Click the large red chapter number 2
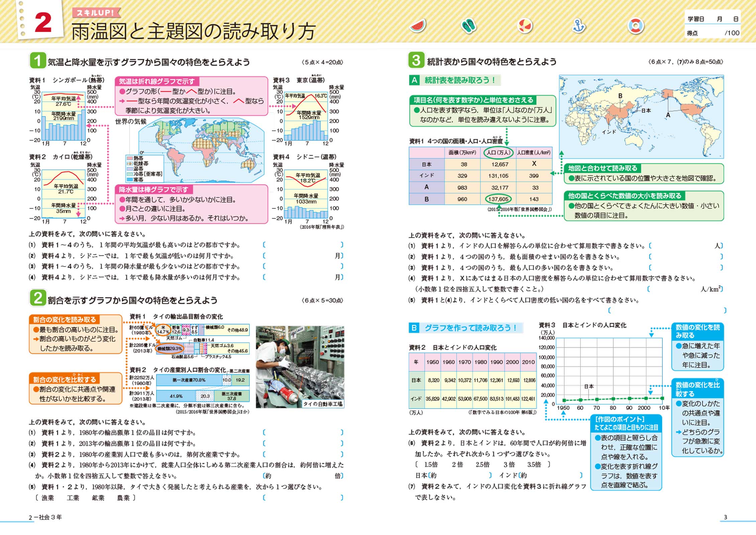 pos(43,23)
